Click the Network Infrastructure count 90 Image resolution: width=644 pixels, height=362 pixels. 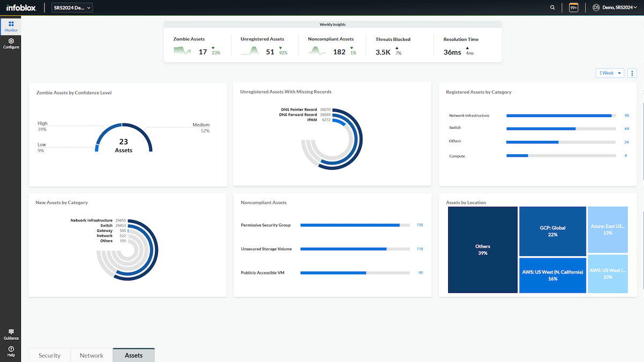coord(626,115)
